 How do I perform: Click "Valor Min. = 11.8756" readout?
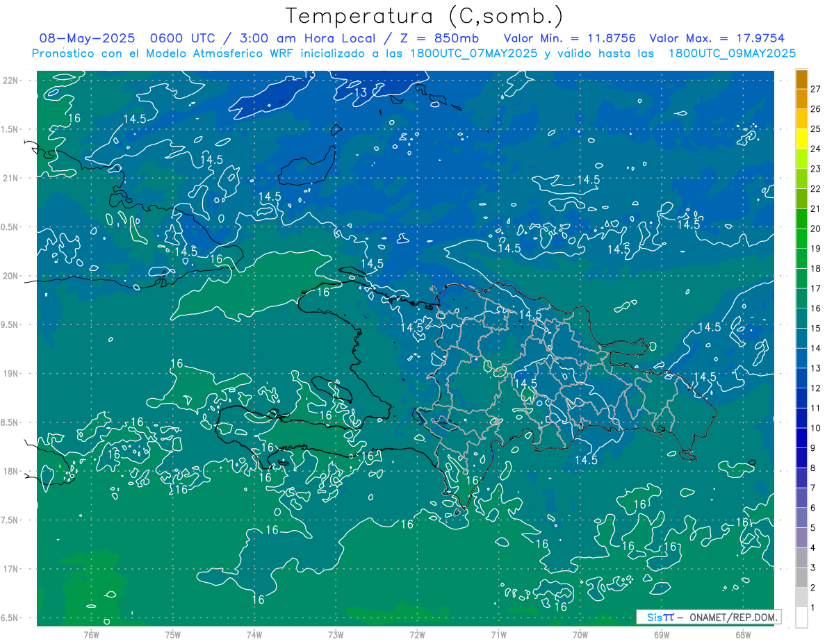click(x=570, y=38)
